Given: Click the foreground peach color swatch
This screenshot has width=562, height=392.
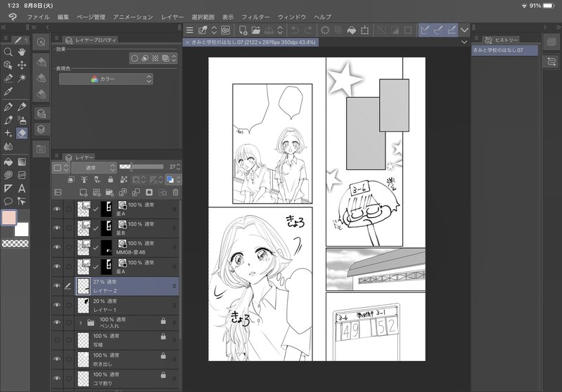Looking at the screenshot, I should (8, 218).
